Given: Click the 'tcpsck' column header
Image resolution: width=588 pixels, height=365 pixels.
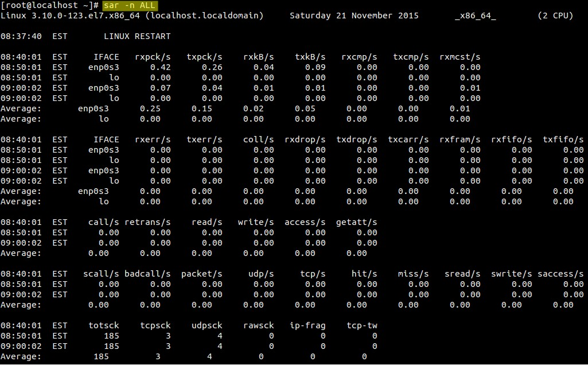Looking at the screenshot, I should point(155,325).
